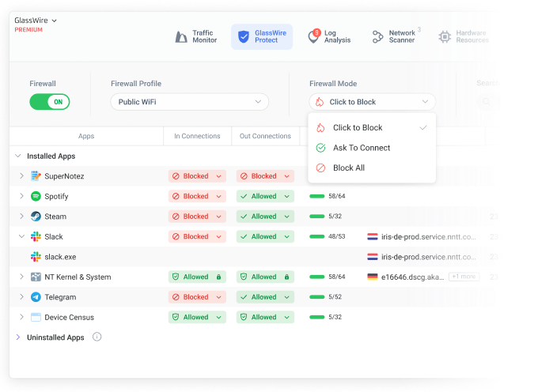The width and height of the screenshot is (538, 392).
Task: Collapse the Slack row
Action: 21,236
